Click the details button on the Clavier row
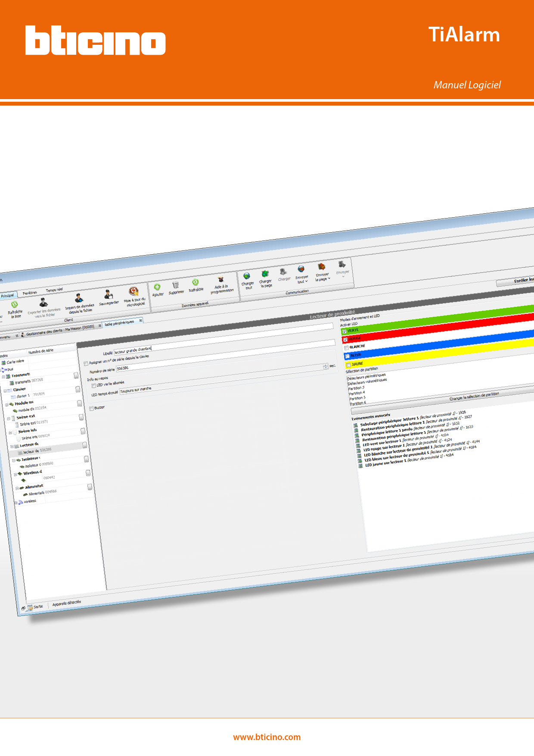The image size is (534, 756). (78, 390)
